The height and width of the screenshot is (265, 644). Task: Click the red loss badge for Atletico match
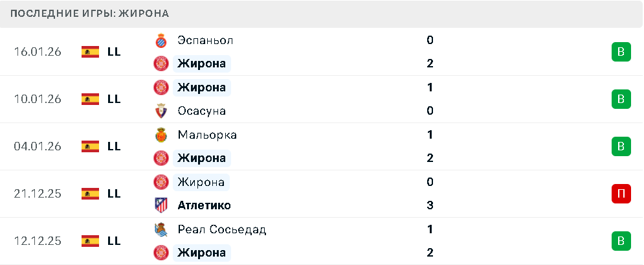pos(621,193)
